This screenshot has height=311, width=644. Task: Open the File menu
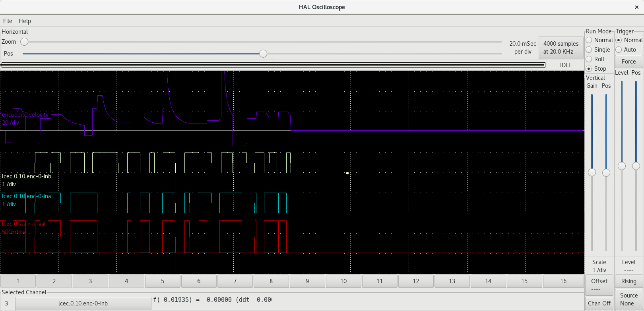[8, 21]
